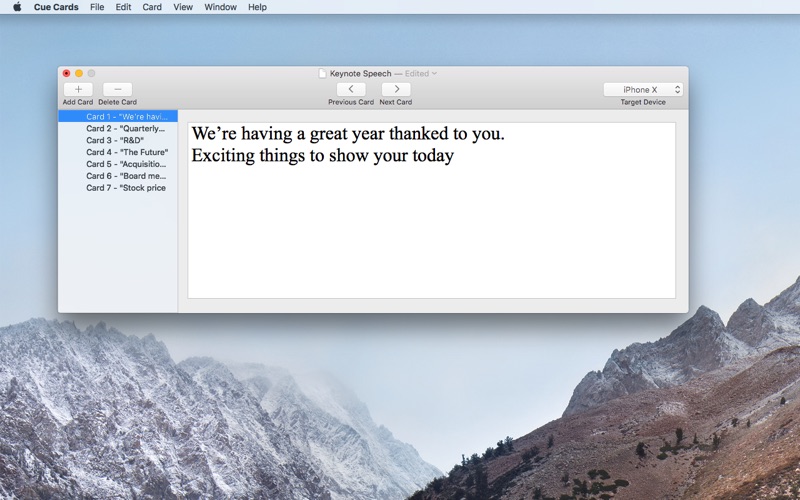Open the Cue Cards app menu
This screenshot has height=500, width=800.
[x=56, y=7]
